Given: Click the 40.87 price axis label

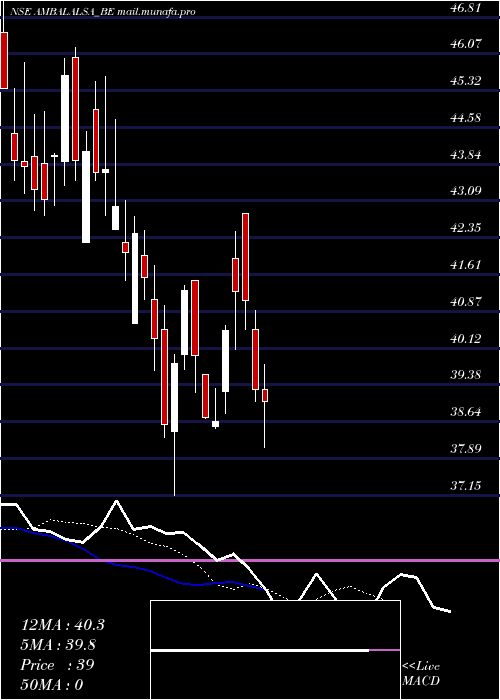Looking at the screenshot, I should click(x=466, y=301).
